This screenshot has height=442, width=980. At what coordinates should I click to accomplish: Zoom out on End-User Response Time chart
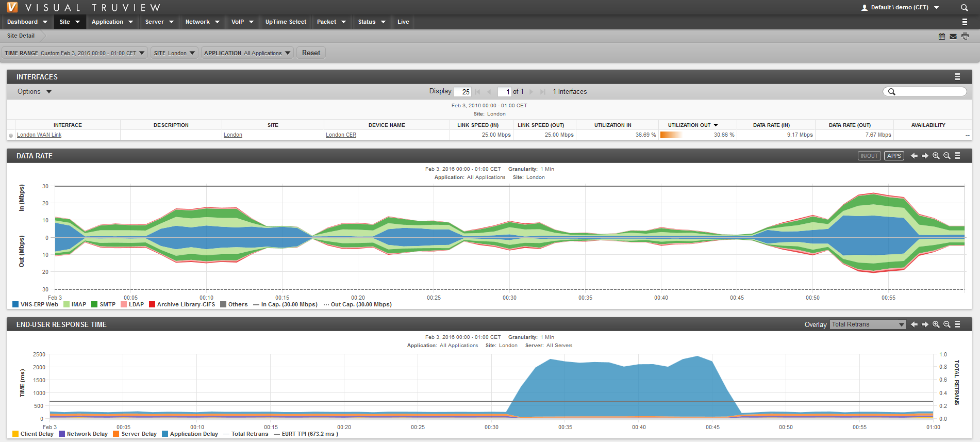click(947, 324)
